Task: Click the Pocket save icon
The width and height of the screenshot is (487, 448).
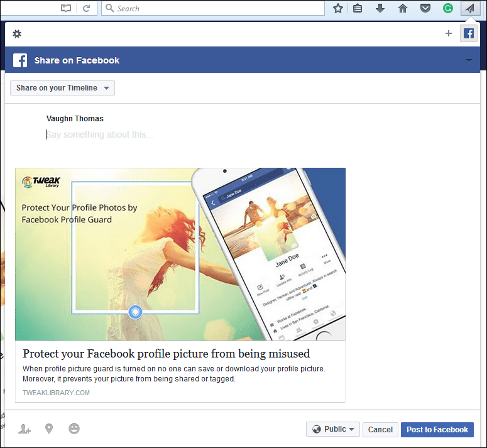Action: coord(425,8)
